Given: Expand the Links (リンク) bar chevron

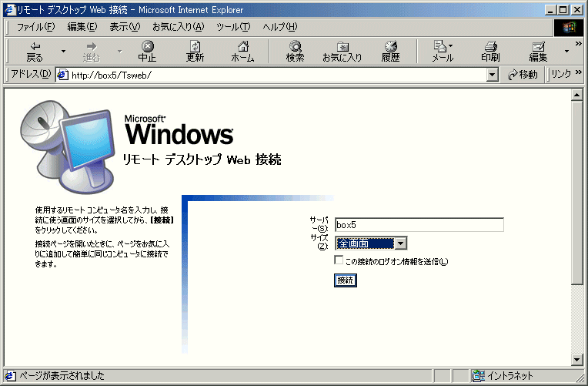Looking at the screenshot, I should [x=578, y=72].
